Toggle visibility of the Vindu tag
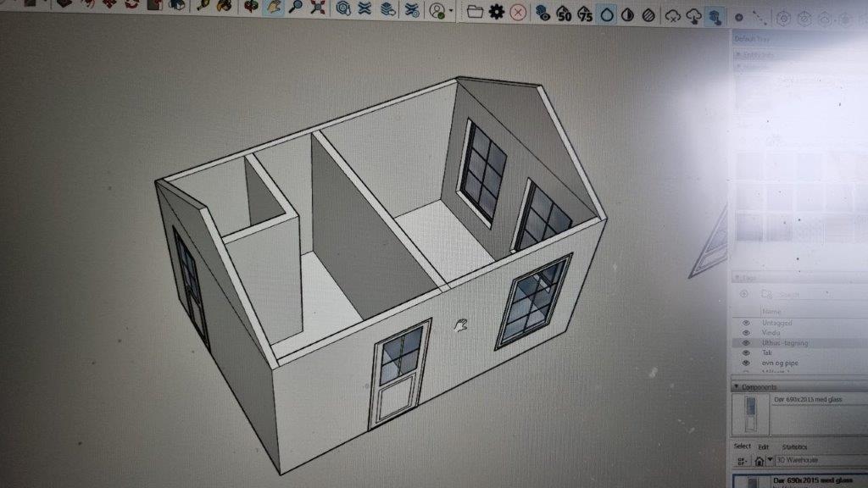This screenshot has width=868, height=488. point(747,333)
